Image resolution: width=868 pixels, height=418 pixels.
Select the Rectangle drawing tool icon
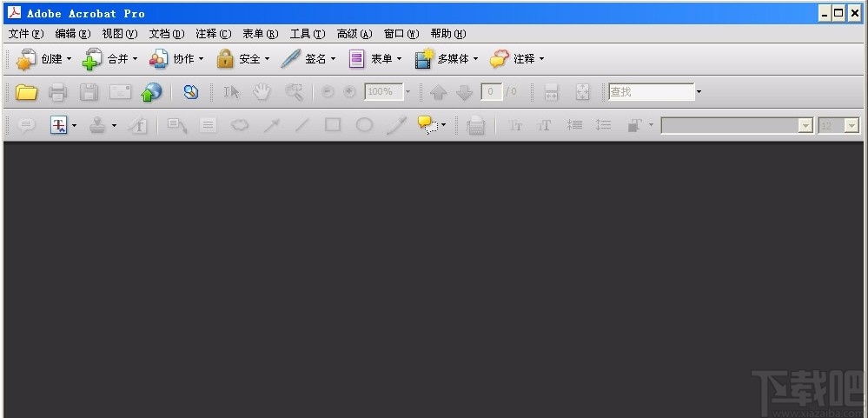pyautogui.click(x=333, y=126)
